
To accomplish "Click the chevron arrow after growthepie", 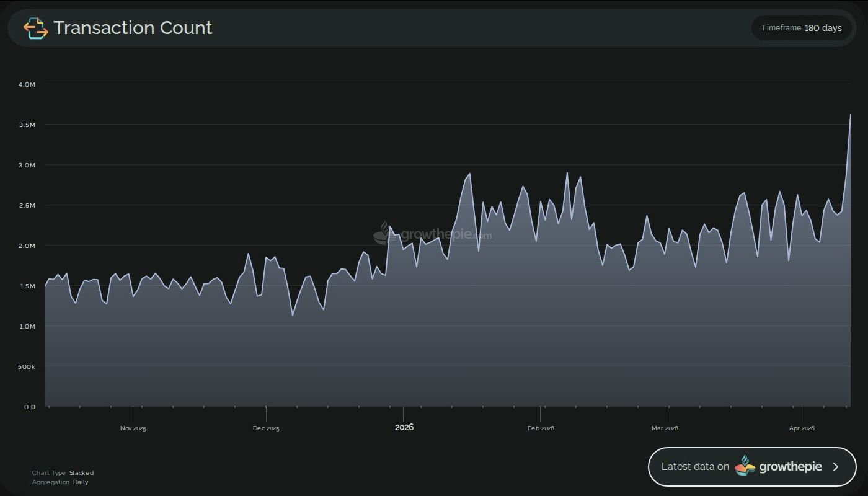I will point(835,467).
